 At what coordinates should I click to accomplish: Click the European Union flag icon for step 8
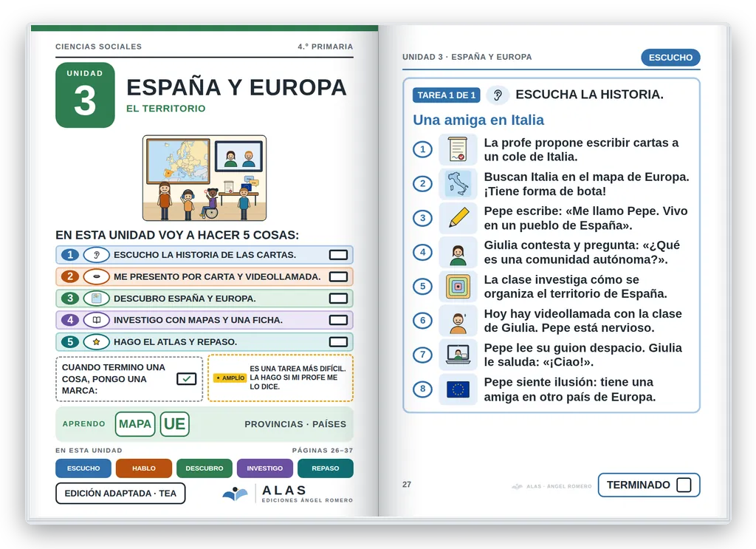tap(458, 389)
